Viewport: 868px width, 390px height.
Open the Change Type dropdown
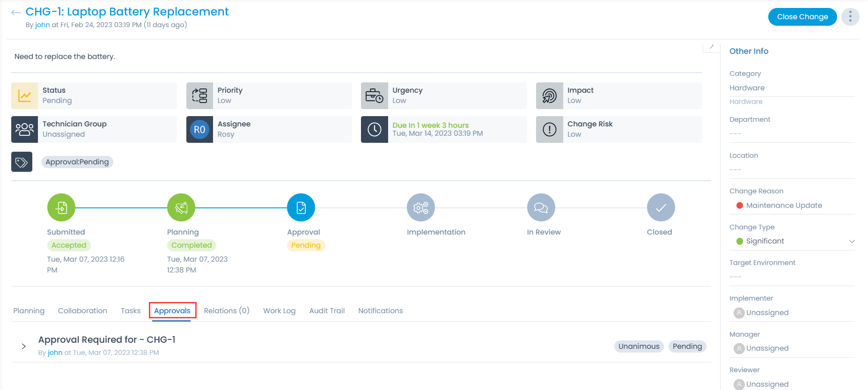[852, 241]
